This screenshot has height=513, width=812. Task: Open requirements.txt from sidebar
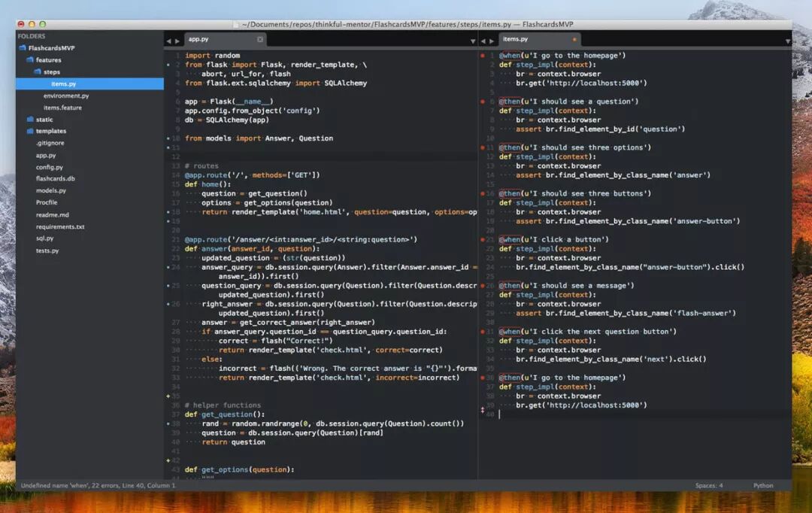60,227
